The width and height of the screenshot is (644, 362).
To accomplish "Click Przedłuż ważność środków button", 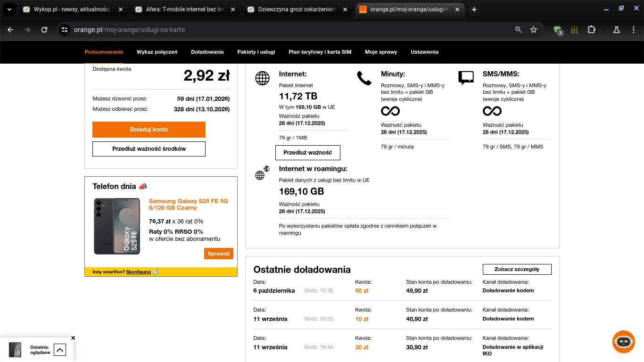I will (149, 149).
